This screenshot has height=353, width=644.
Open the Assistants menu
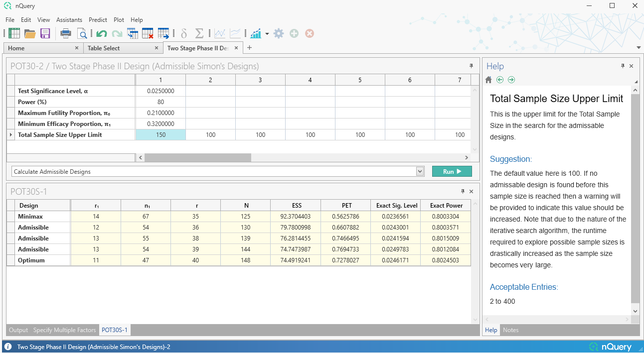(69, 20)
